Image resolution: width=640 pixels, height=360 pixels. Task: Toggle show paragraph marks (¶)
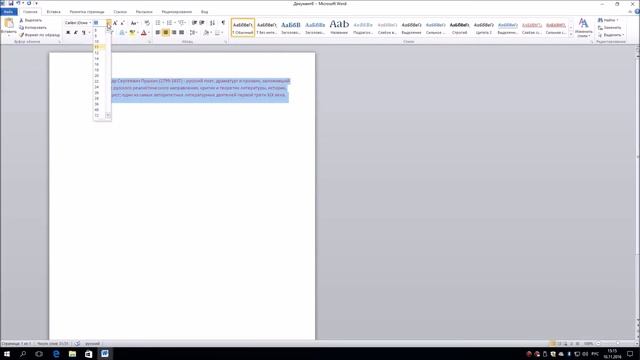(223, 23)
